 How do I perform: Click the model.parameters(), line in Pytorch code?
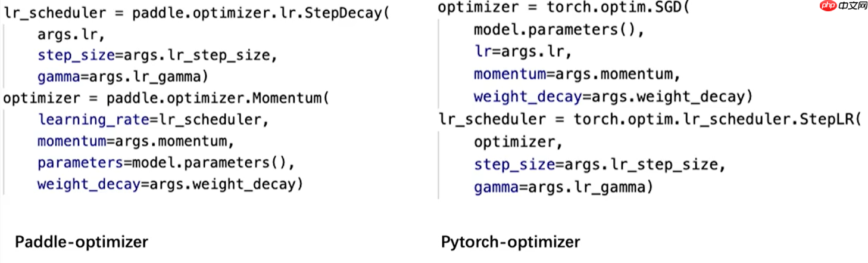tap(558, 30)
